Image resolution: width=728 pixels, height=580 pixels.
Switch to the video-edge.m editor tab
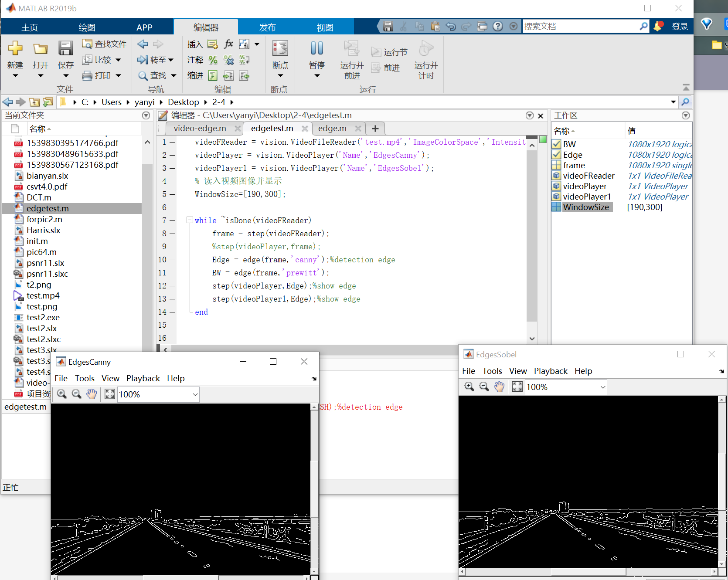click(200, 129)
